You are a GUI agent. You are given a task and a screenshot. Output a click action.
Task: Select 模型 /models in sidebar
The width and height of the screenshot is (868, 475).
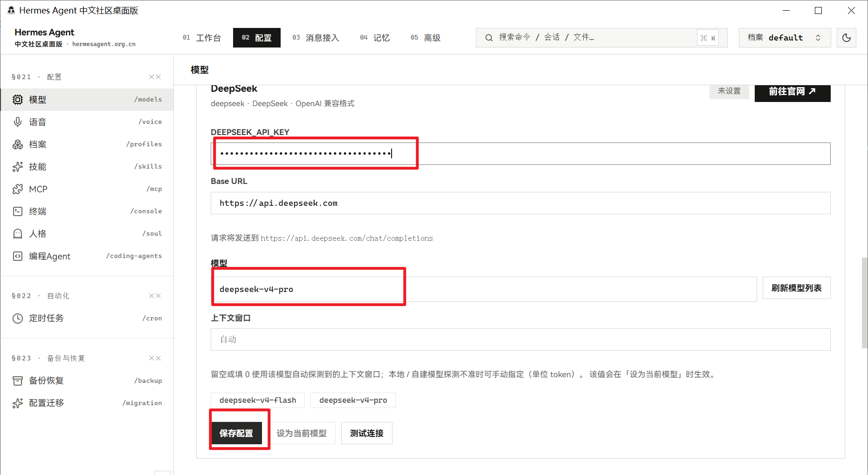pyautogui.click(x=87, y=100)
